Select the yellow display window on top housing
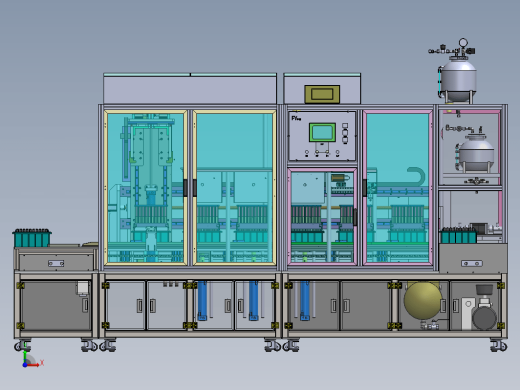Screen dimensions: 520x390 322,94
